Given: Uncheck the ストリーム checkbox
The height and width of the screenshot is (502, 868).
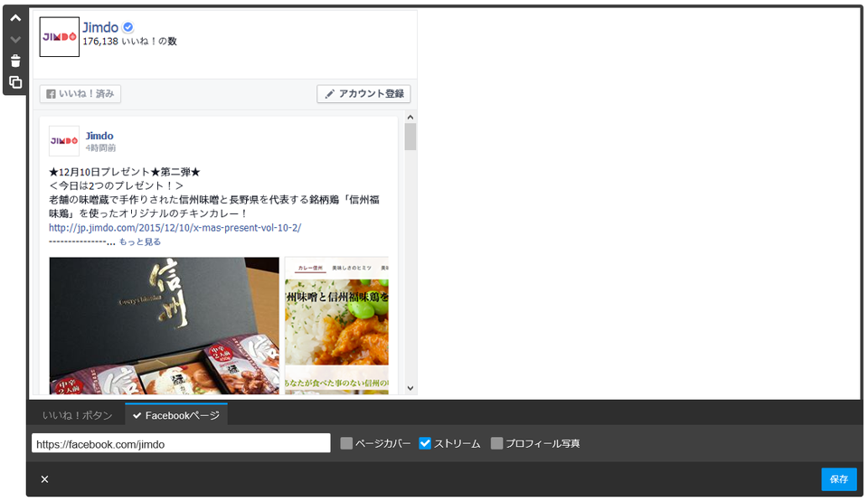Looking at the screenshot, I should [x=425, y=443].
